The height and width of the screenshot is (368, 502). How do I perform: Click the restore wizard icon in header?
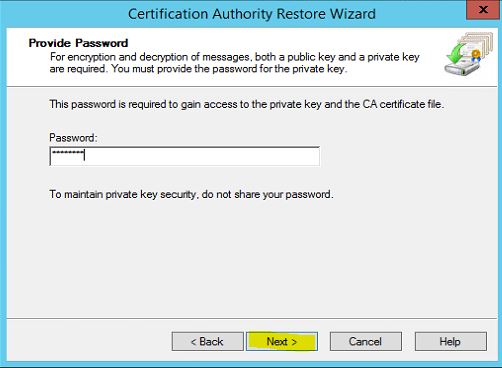coord(468,54)
